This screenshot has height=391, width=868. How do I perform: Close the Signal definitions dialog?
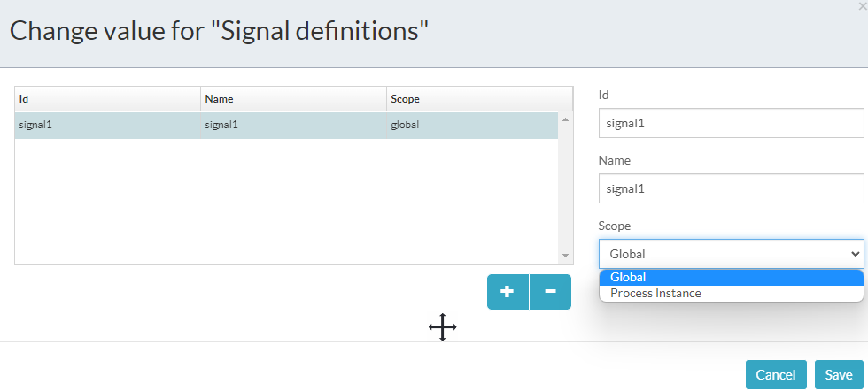point(863,5)
